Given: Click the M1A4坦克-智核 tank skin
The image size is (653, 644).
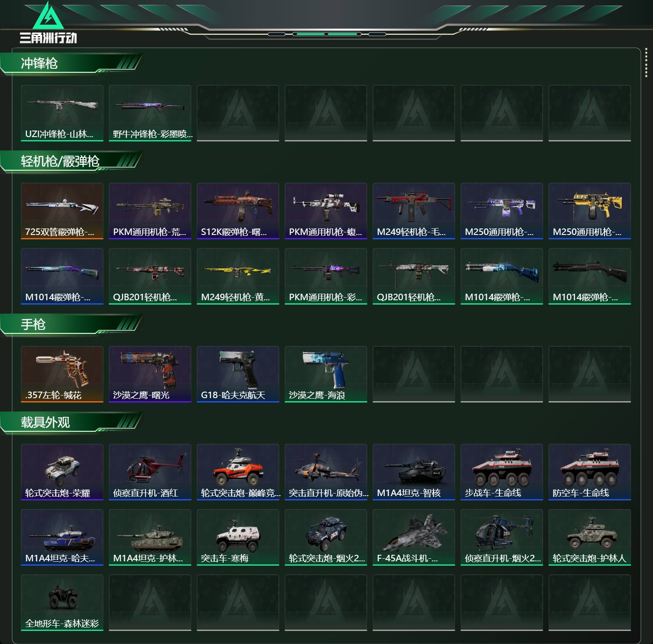Looking at the screenshot, I should (414, 472).
